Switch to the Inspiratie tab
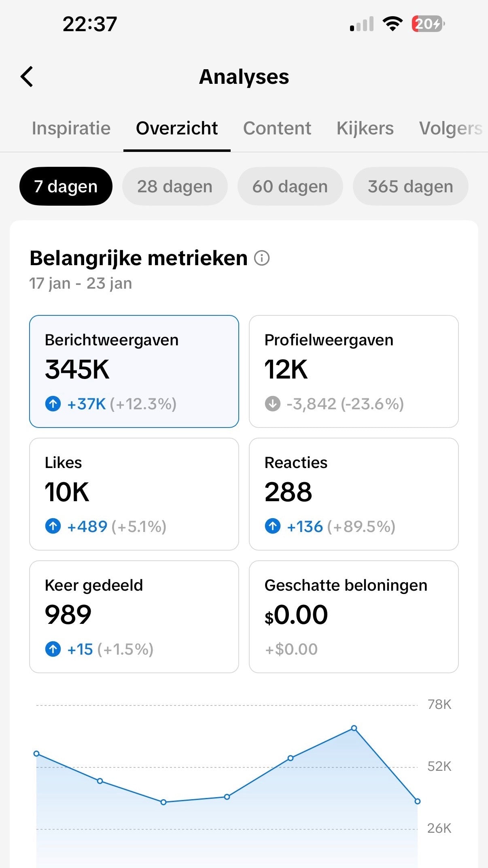488x868 pixels. pyautogui.click(x=71, y=128)
